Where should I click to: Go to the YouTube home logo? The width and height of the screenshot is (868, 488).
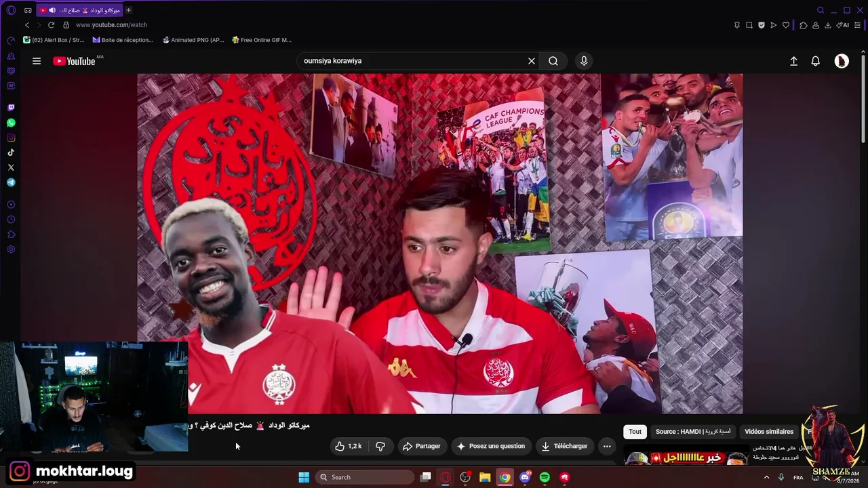[x=75, y=61]
